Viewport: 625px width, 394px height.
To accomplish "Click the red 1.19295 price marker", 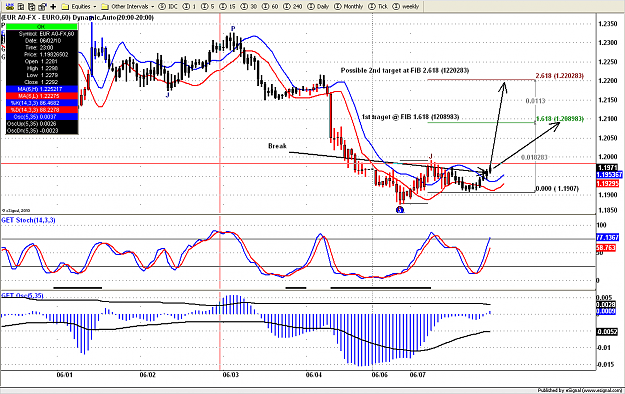I will 607,184.
